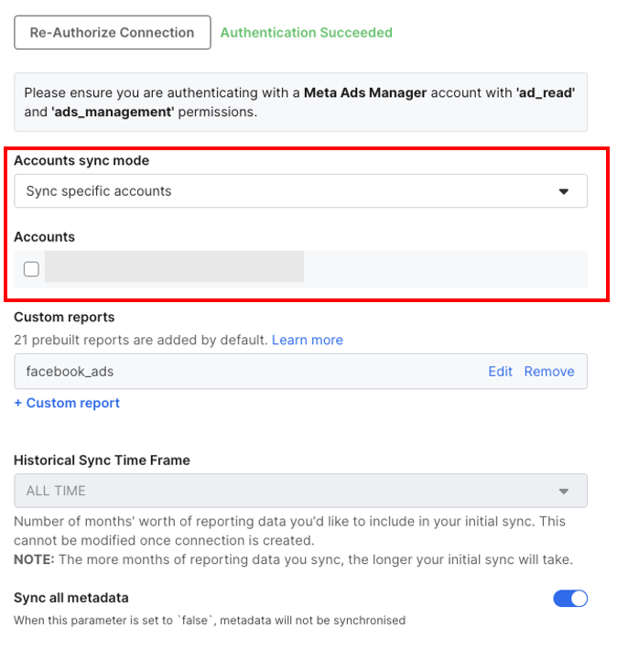Image resolution: width=617 pixels, height=672 pixels.
Task: Click the NOTE about initial sync duration
Action: [293, 559]
